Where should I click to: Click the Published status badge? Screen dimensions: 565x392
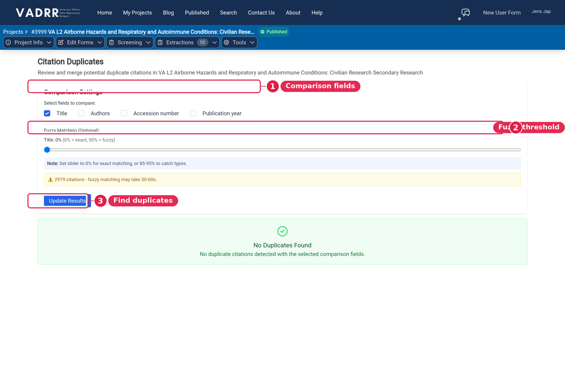tap(274, 32)
